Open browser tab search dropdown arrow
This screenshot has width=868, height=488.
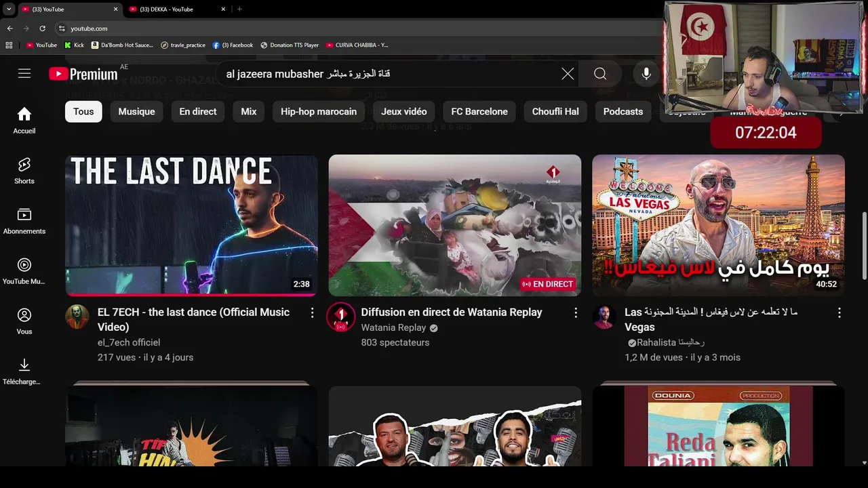click(x=9, y=9)
